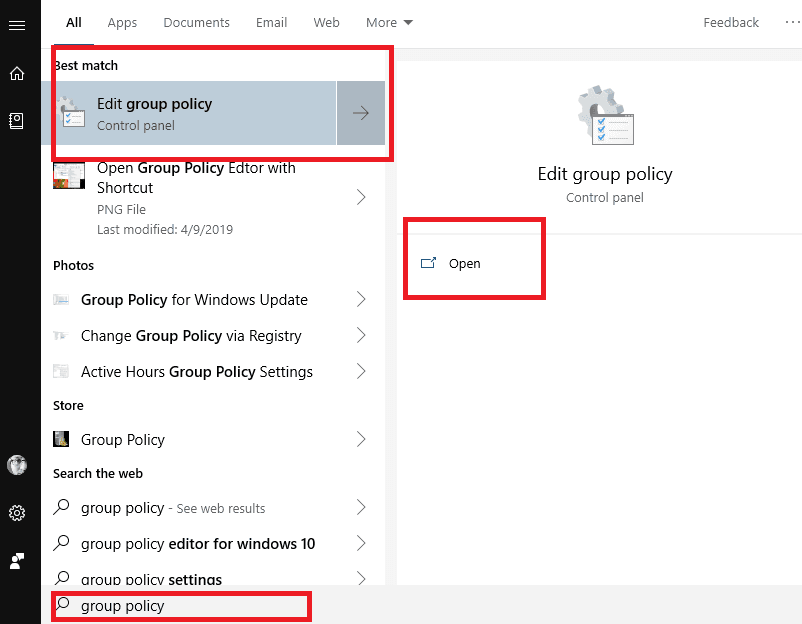
Task: Expand chevron for Open Group Policy Editor with Shortcut
Action: tap(361, 197)
